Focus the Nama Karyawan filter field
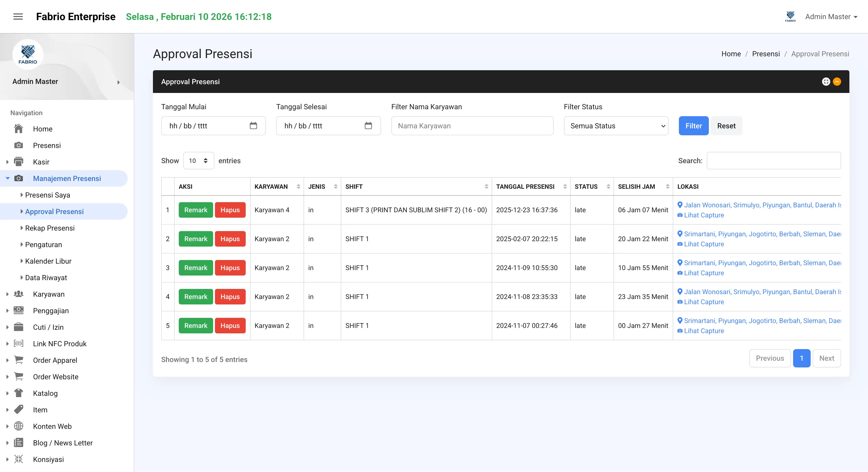This screenshot has width=868, height=472. (x=472, y=126)
